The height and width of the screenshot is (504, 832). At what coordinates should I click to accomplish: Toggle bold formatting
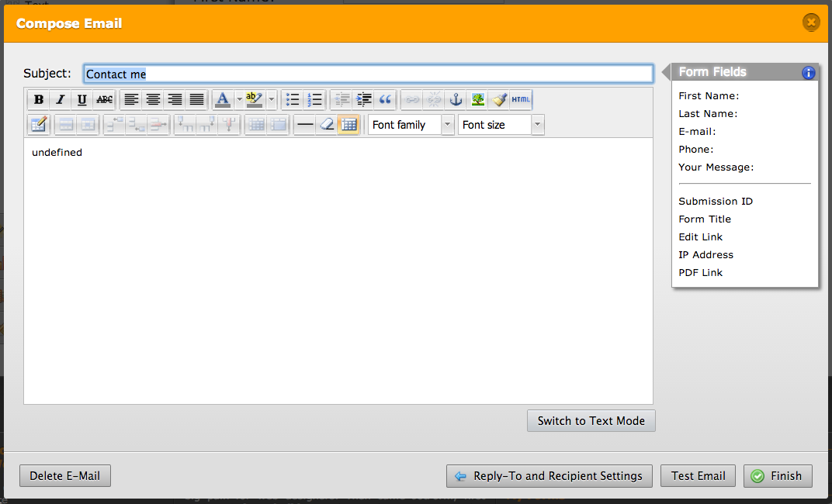pos(39,99)
